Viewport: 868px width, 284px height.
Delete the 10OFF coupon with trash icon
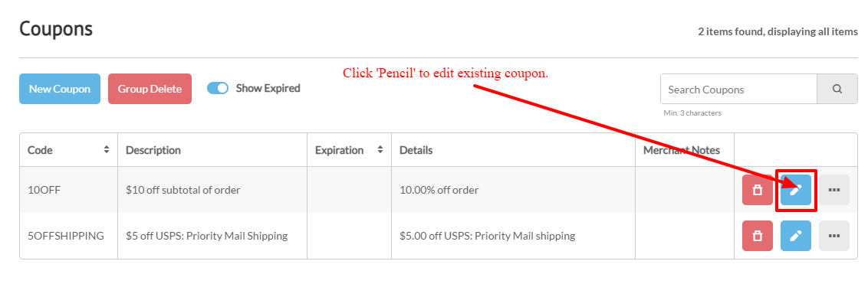click(758, 190)
